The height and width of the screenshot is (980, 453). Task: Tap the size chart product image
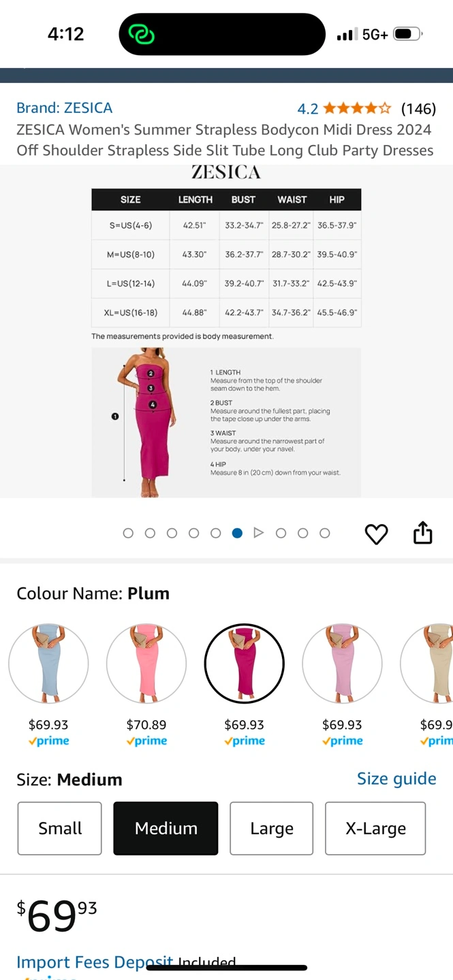pyautogui.click(x=226, y=331)
